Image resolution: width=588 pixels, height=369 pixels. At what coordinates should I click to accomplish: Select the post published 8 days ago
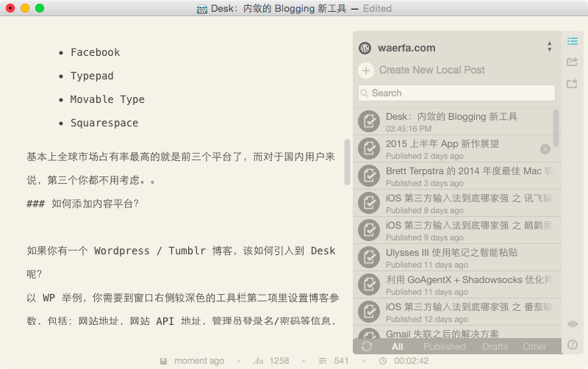point(456,204)
